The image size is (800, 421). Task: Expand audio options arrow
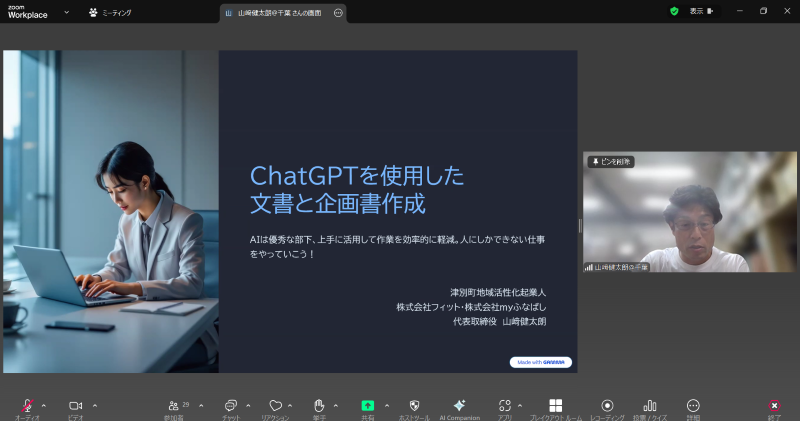tap(43, 405)
